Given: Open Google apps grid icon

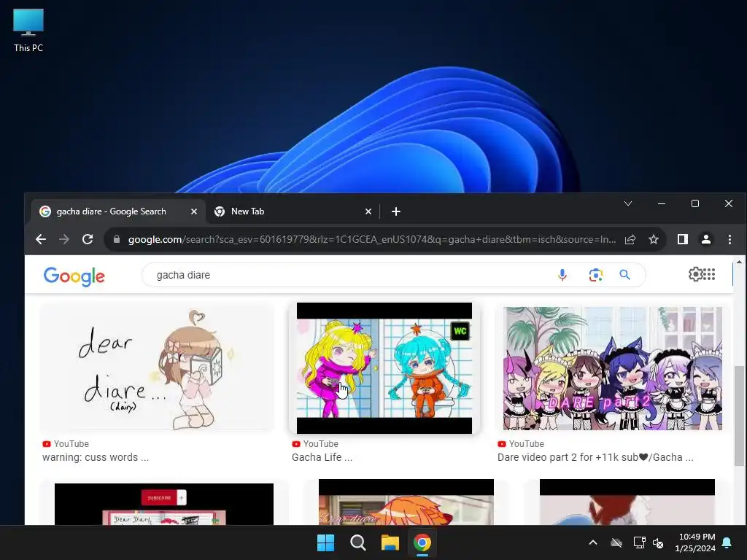Looking at the screenshot, I should pyautogui.click(x=709, y=274).
